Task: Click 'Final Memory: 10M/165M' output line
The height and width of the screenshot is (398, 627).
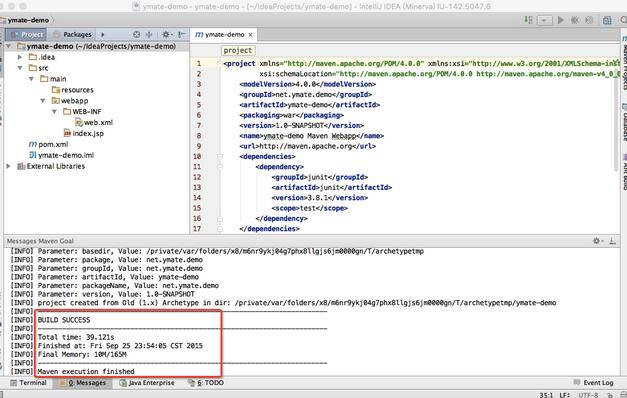Action: [x=82, y=354]
